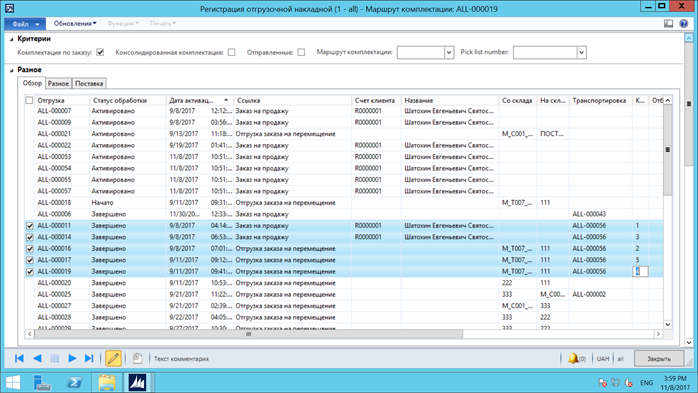The height and width of the screenshot is (393, 698).
Task: Sort by Транспортировка column header
Action: (601, 100)
